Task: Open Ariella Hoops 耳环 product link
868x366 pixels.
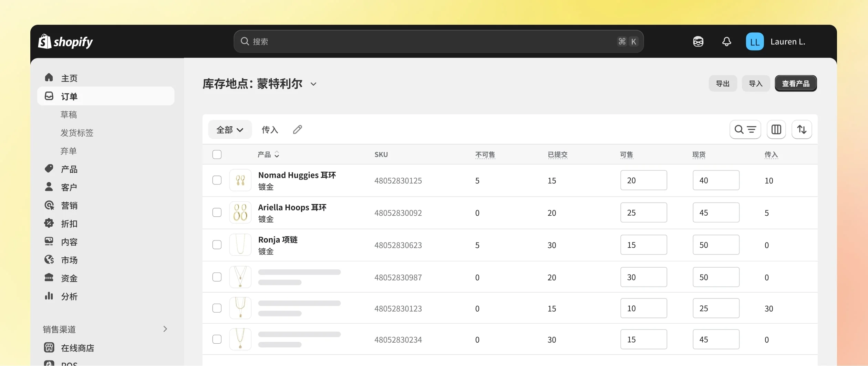Action: tap(292, 207)
